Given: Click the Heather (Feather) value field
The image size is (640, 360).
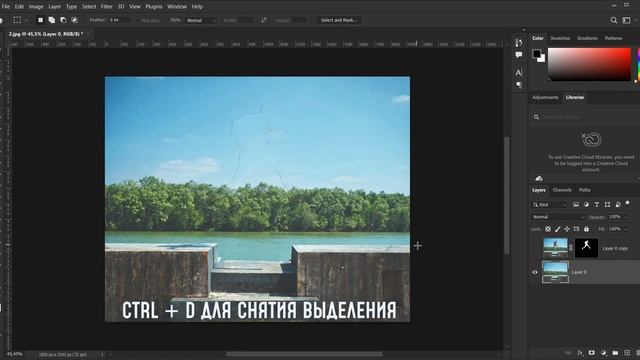Looking at the screenshot, I should coord(119,20).
